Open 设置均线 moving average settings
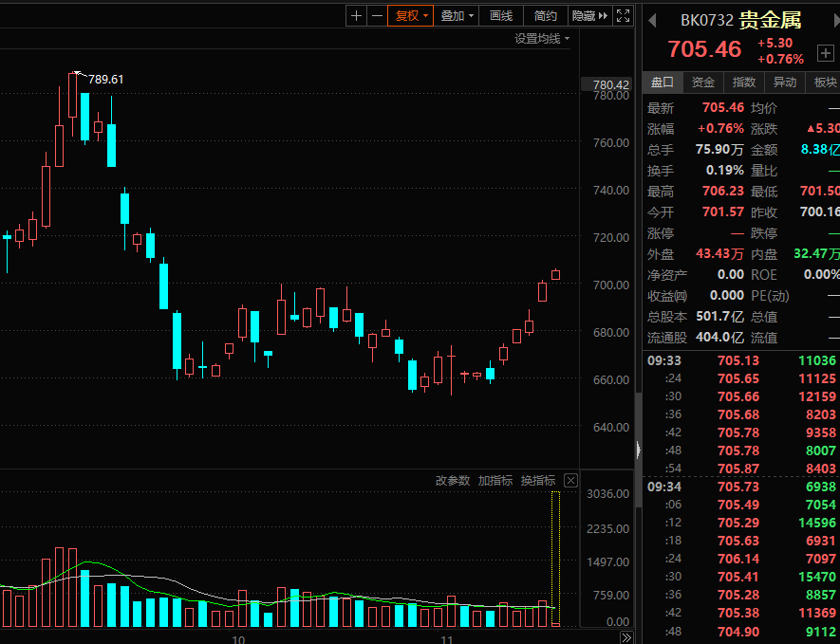 [x=542, y=39]
